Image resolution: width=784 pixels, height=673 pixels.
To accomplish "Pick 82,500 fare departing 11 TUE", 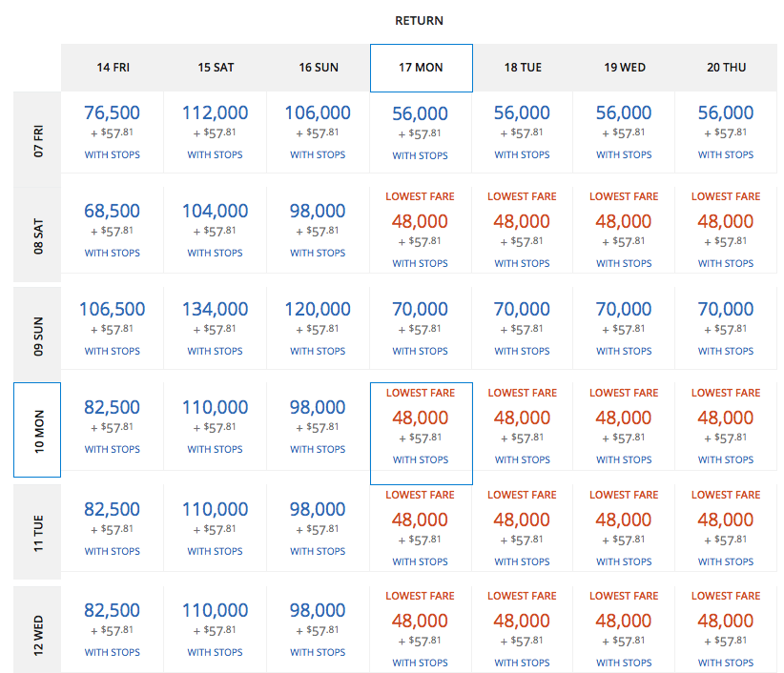I will (113, 510).
